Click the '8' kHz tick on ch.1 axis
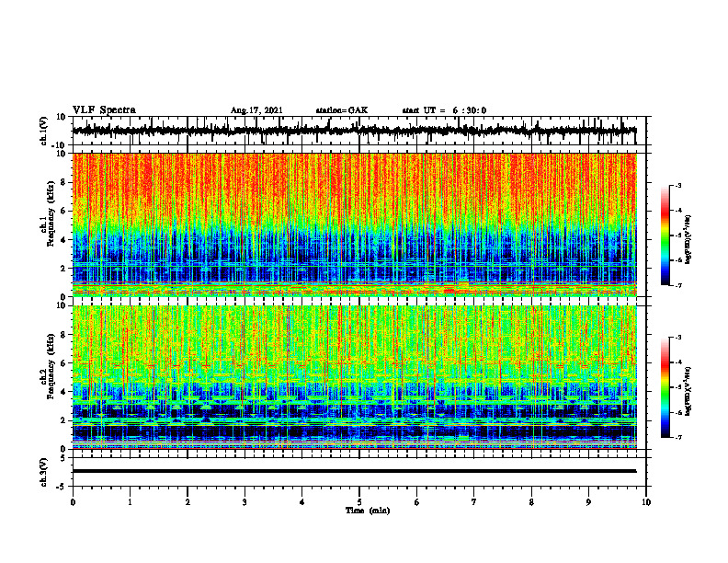The image size is (728, 563). pos(64,182)
